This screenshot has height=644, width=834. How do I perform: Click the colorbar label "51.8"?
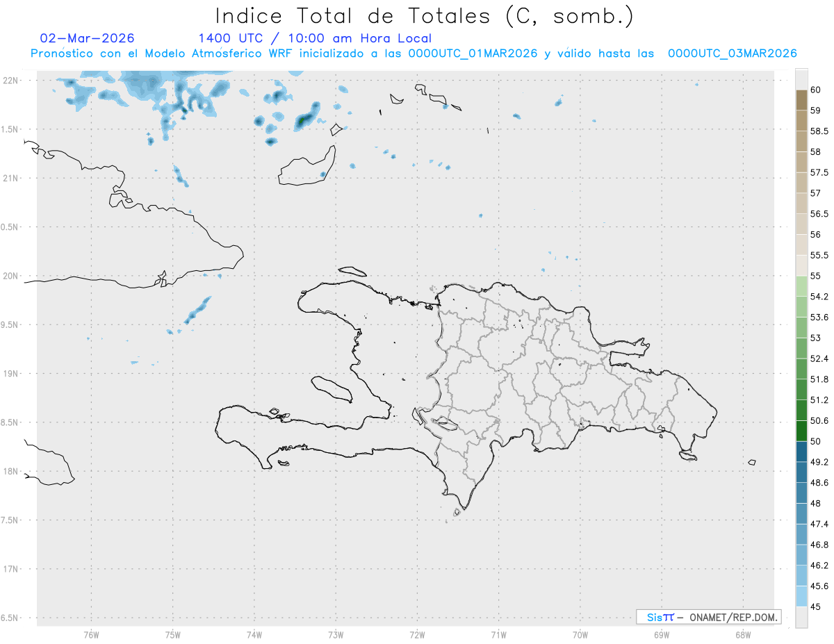[x=819, y=379]
